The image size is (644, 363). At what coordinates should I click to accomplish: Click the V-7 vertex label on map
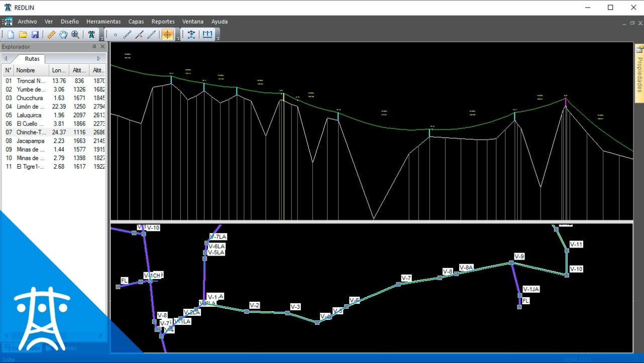[406, 278]
